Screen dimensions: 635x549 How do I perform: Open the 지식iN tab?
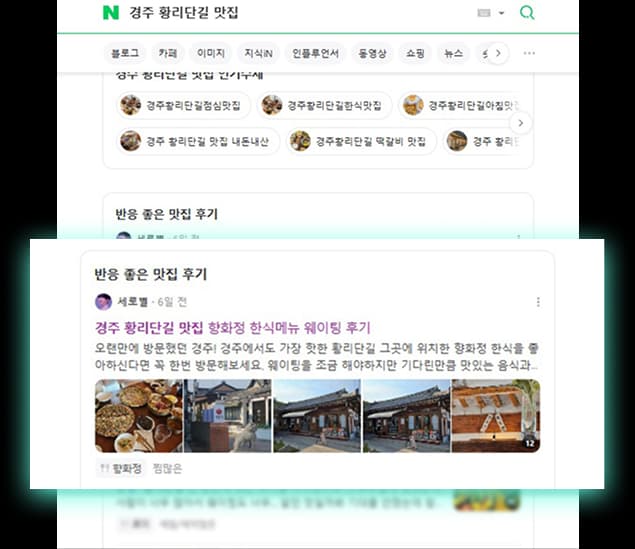pyautogui.click(x=258, y=53)
